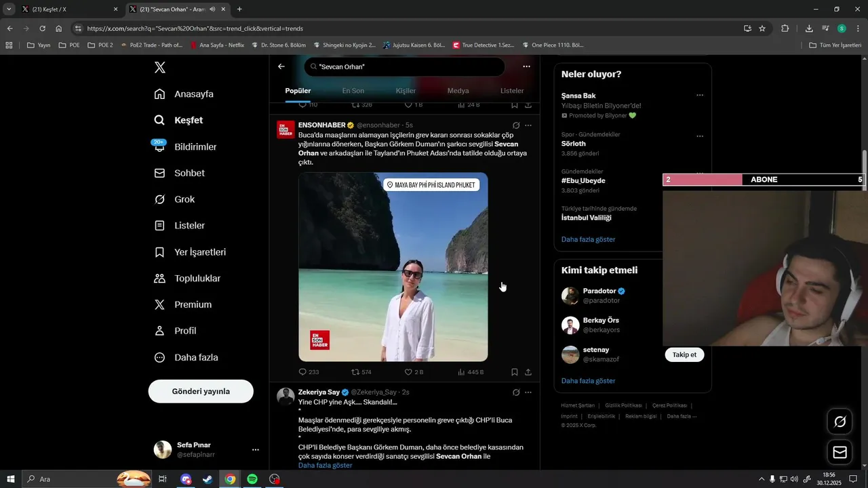Image resolution: width=868 pixels, height=488 pixels.
Task: Open #Ebu_Ubeyde trend options
Action: [700, 174]
